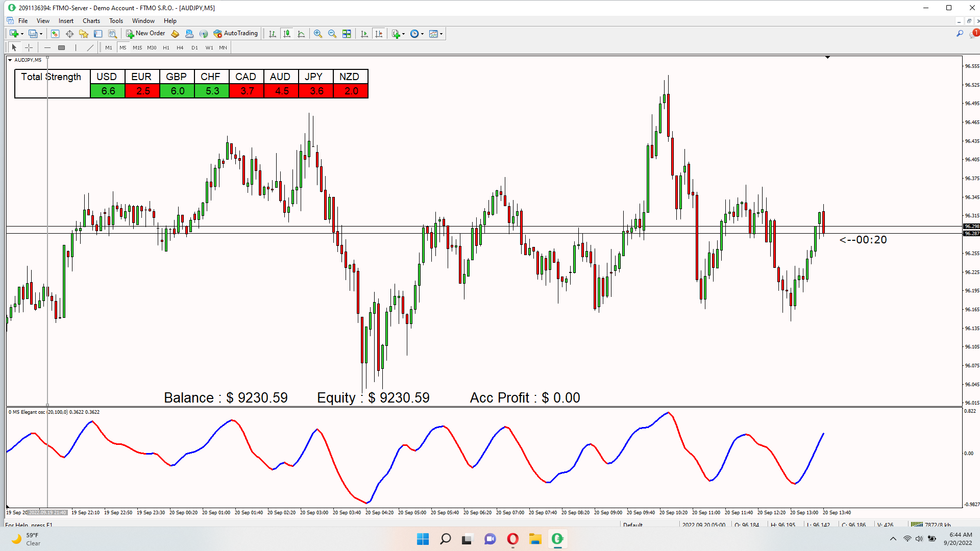Click the green USD strength cell 6.6
Screen dimensions: 980x551
[x=108, y=91]
